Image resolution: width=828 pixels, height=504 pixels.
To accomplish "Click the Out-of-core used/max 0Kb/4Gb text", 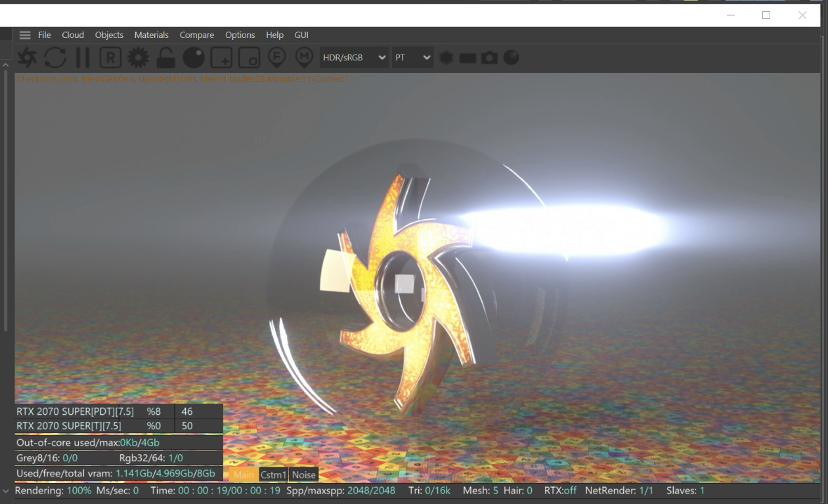I will pyautogui.click(x=88, y=442).
